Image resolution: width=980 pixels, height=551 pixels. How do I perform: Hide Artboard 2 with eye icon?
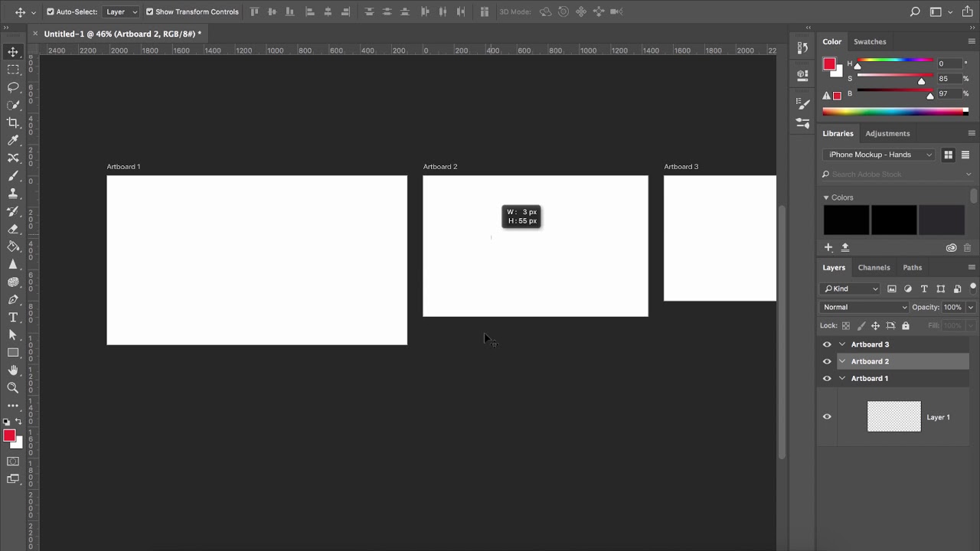(827, 361)
